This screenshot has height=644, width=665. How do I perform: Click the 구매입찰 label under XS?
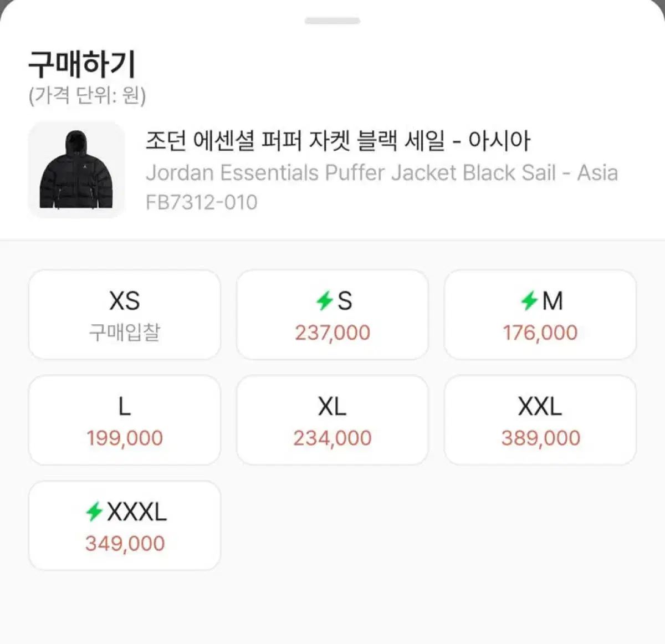click(125, 333)
